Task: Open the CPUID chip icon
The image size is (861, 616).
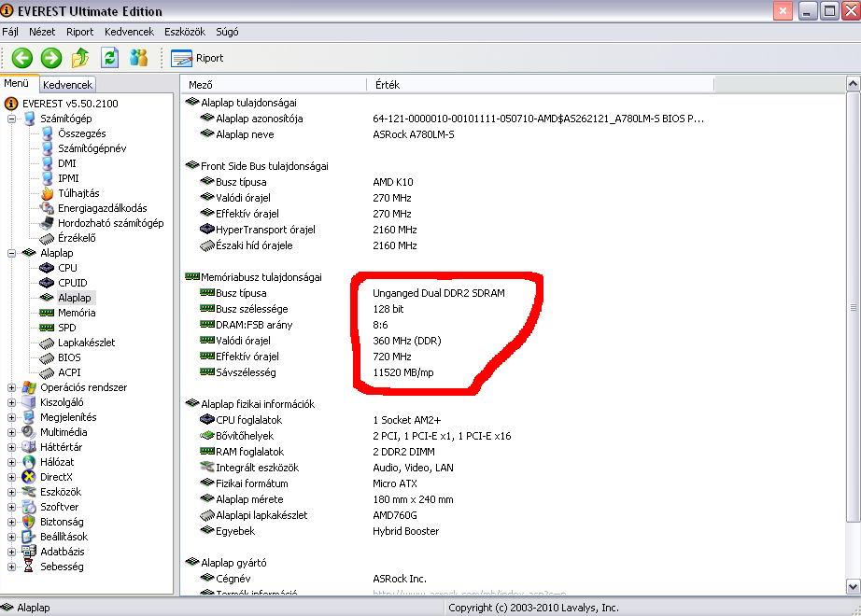Action: point(47,283)
